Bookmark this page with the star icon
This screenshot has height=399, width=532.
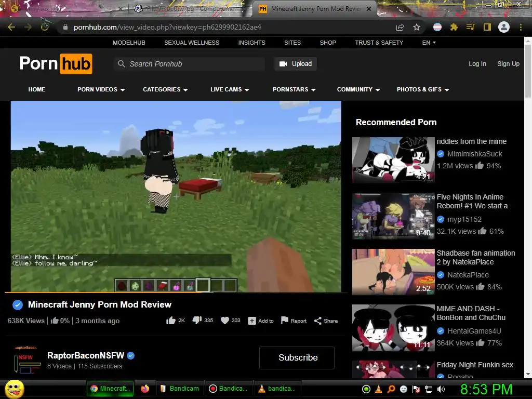click(417, 27)
